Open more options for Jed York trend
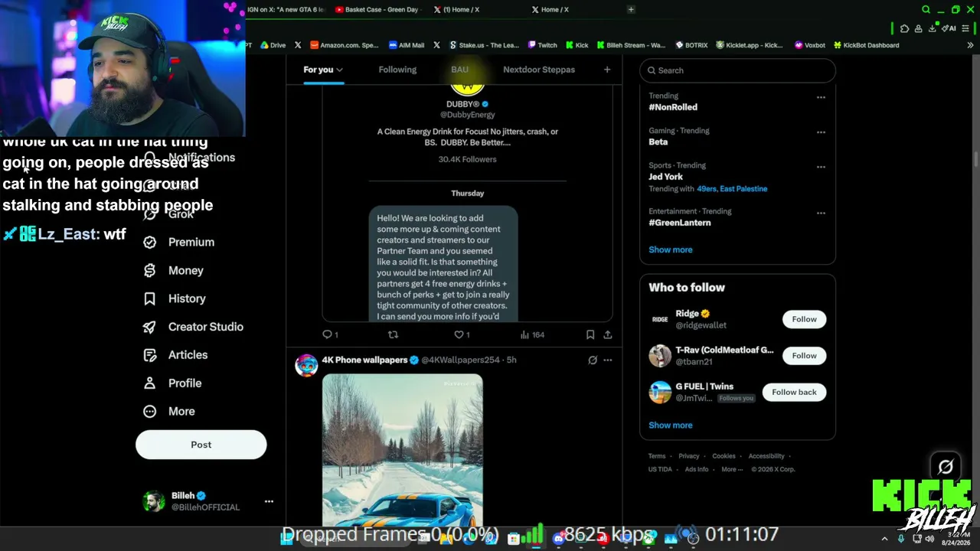Screen dimensions: 980x551 [821, 166]
